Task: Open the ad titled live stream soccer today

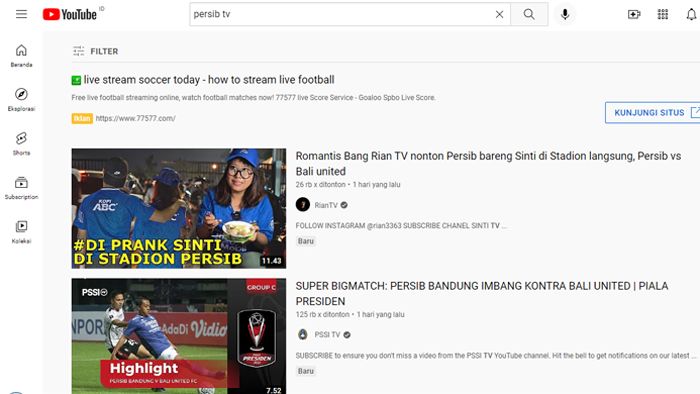Action: point(209,80)
